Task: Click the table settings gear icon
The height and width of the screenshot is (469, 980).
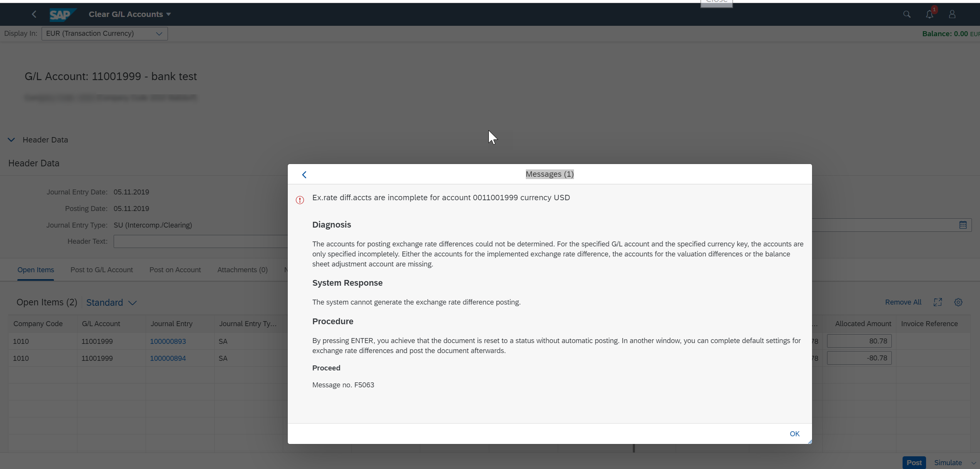Action: click(958, 302)
